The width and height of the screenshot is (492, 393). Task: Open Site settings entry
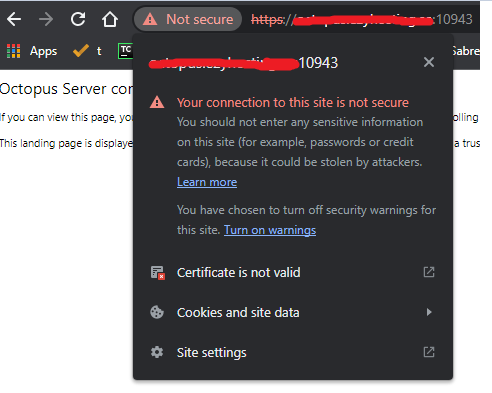click(x=293, y=352)
